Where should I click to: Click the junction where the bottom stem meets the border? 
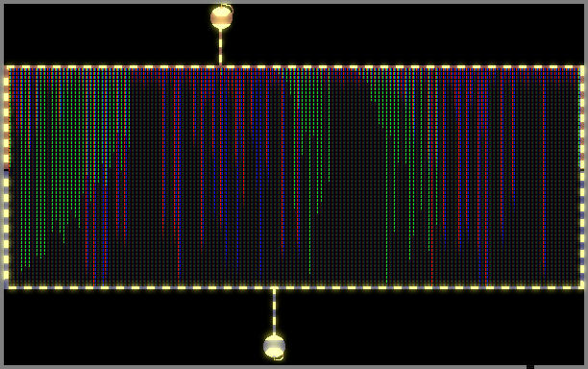[274, 288]
